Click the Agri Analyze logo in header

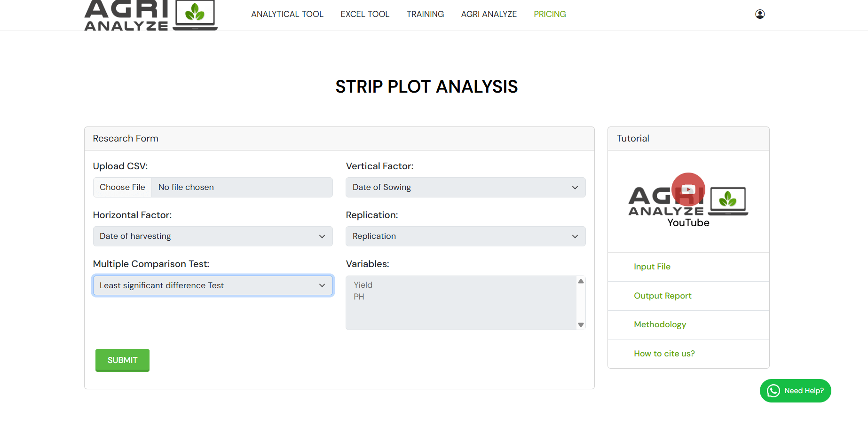coord(150,15)
